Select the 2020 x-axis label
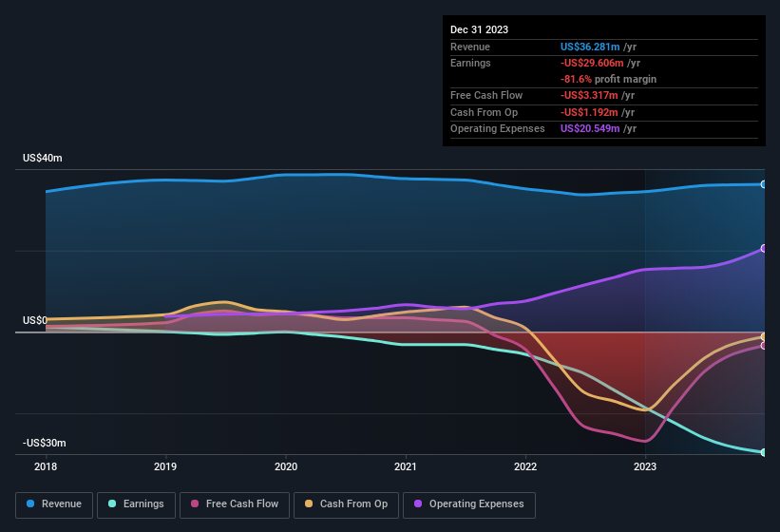The height and width of the screenshot is (532, 780). pyautogui.click(x=286, y=466)
